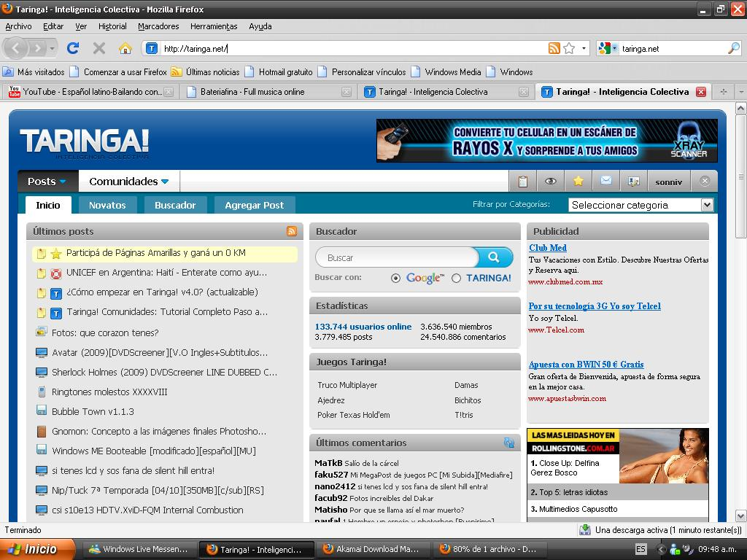The width and height of the screenshot is (747, 560).
Task: Click the forward navigation arrow
Action: point(37,48)
